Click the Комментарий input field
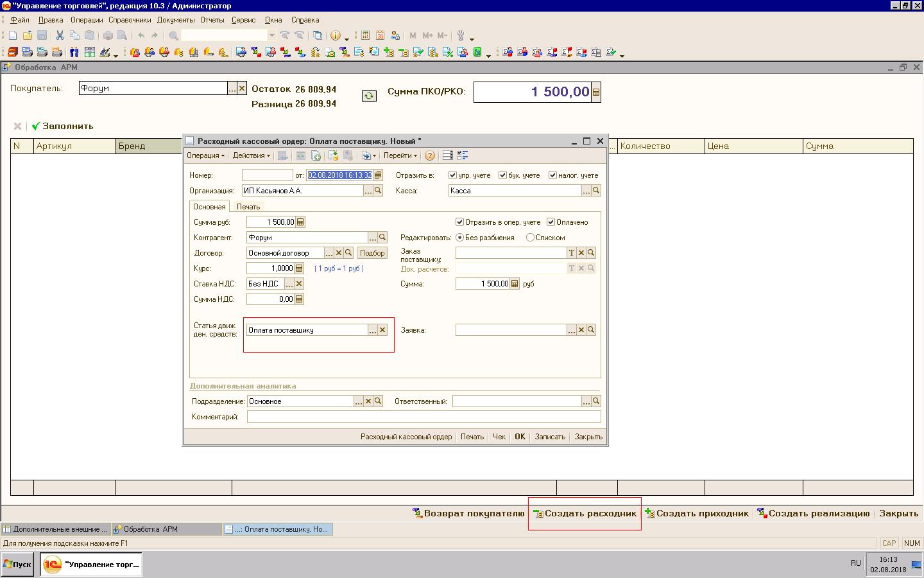 click(x=424, y=417)
